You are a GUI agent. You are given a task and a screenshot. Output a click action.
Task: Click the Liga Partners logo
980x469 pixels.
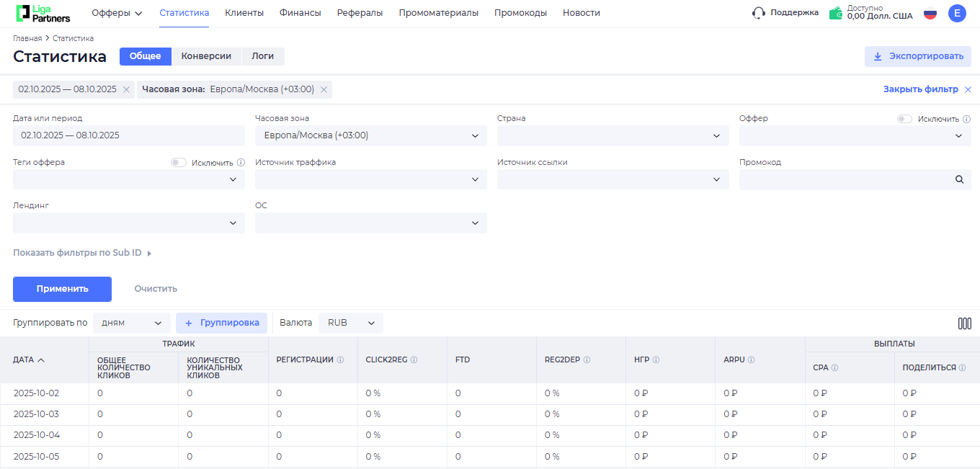pyautogui.click(x=43, y=13)
